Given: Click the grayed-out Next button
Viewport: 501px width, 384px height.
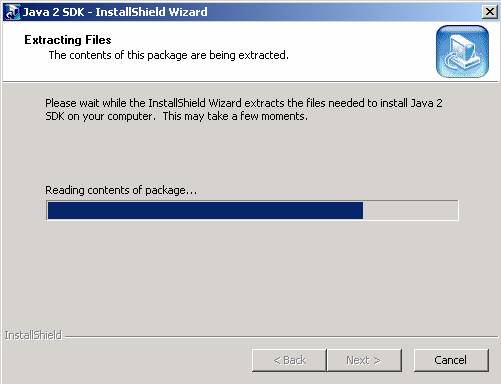Looking at the screenshot, I should point(364,360).
